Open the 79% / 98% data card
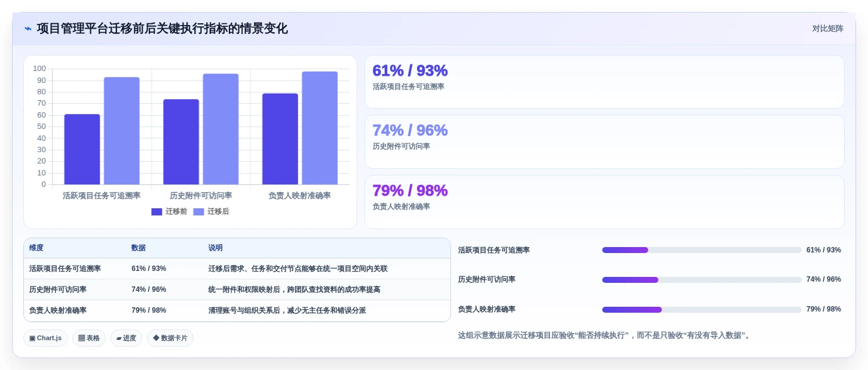Image resolution: width=868 pixels, height=370 pixels. tap(605, 202)
